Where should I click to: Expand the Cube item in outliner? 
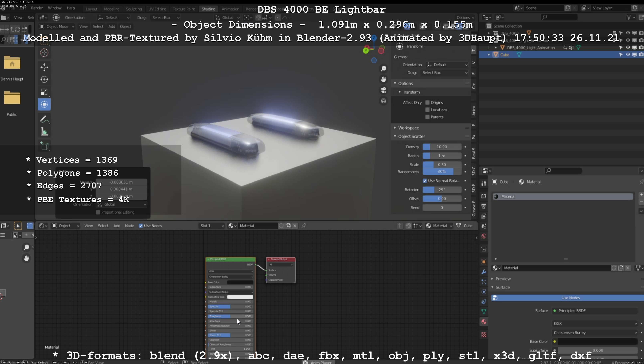click(x=489, y=55)
